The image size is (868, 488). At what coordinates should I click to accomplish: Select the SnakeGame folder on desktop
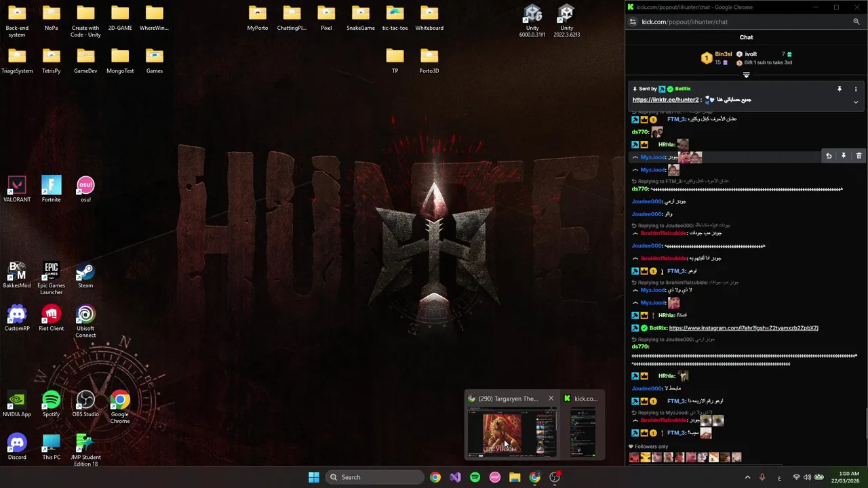361,18
